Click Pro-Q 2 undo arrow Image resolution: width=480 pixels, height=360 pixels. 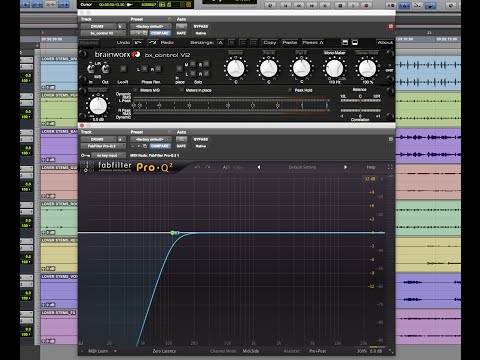tap(197, 167)
